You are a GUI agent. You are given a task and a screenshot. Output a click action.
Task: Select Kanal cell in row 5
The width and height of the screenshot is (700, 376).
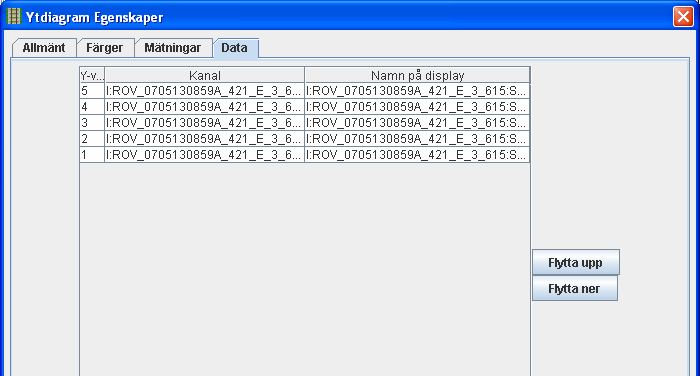[204, 91]
